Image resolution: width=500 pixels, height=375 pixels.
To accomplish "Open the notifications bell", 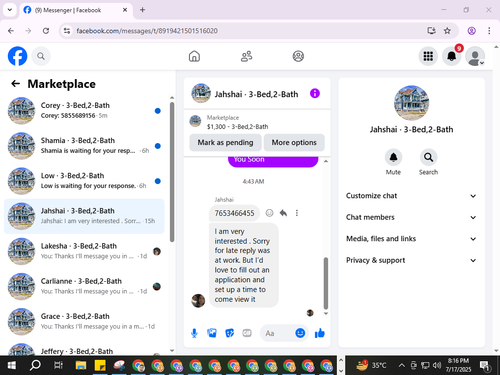I will (x=451, y=56).
